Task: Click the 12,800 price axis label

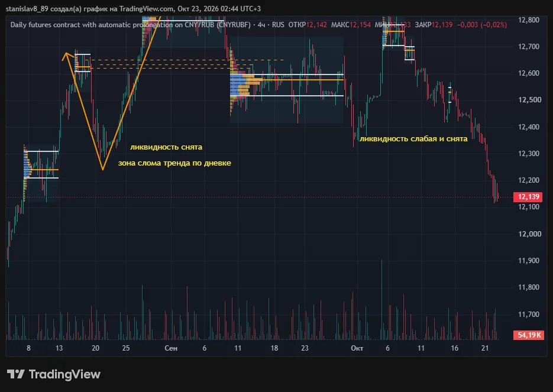Action: tap(529, 20)
